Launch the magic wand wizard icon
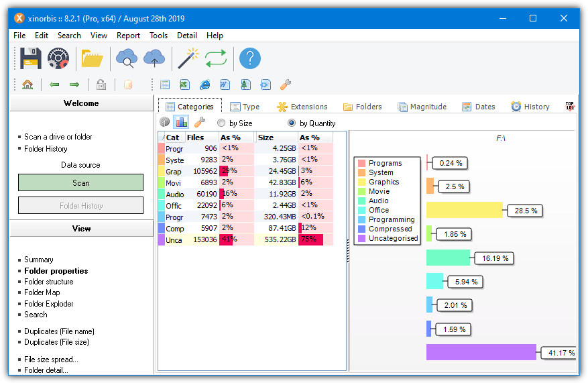The height and width of the screenshot is (383, 588). 188,58
